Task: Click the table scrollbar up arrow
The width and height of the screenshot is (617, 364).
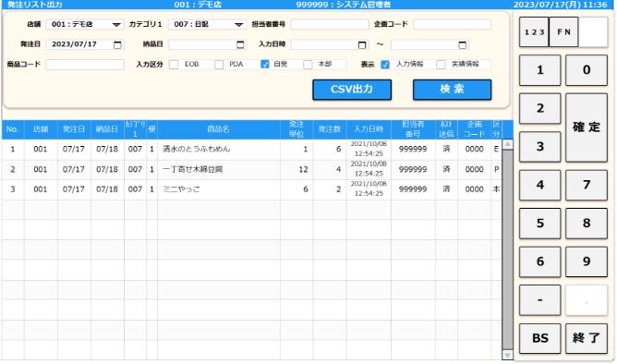Action: point(508,144)
